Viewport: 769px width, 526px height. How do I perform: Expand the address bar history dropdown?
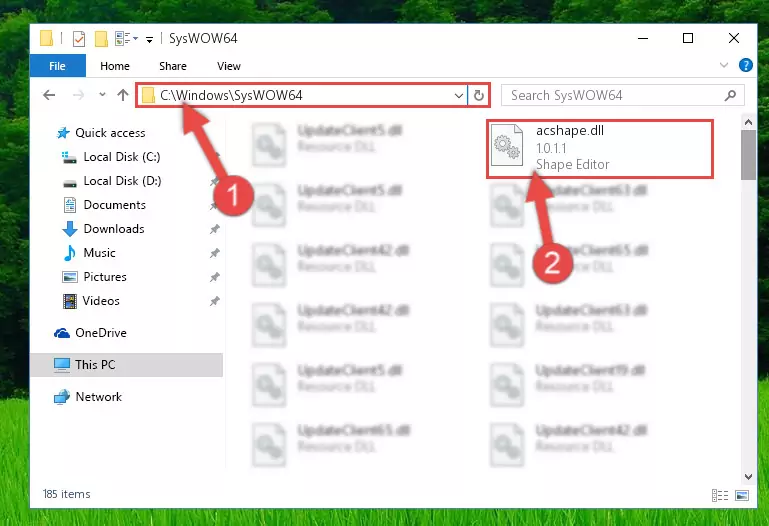[x=459, y=95]
